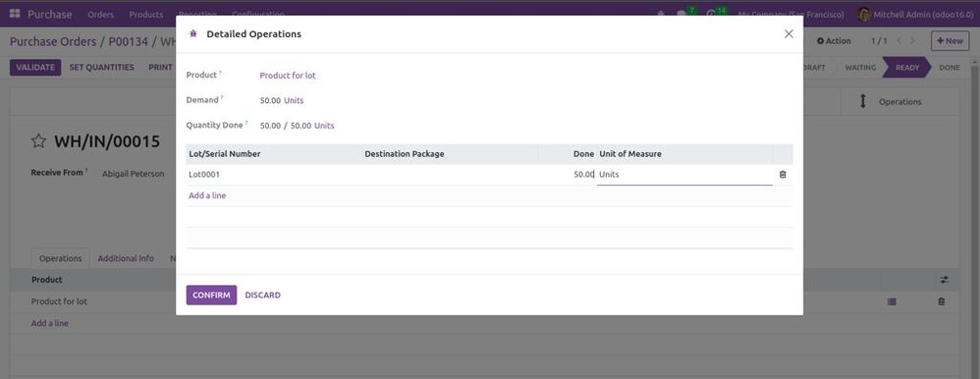Open the Operations smart button with arrows icon
The image size is (980, 379).
click(x=900, y=101)
